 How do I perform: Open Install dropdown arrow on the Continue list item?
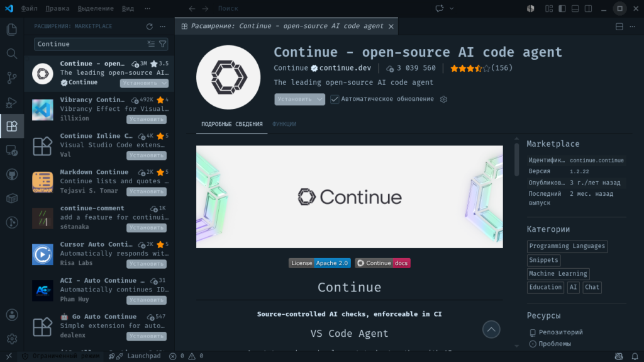(x=164, y=83)
